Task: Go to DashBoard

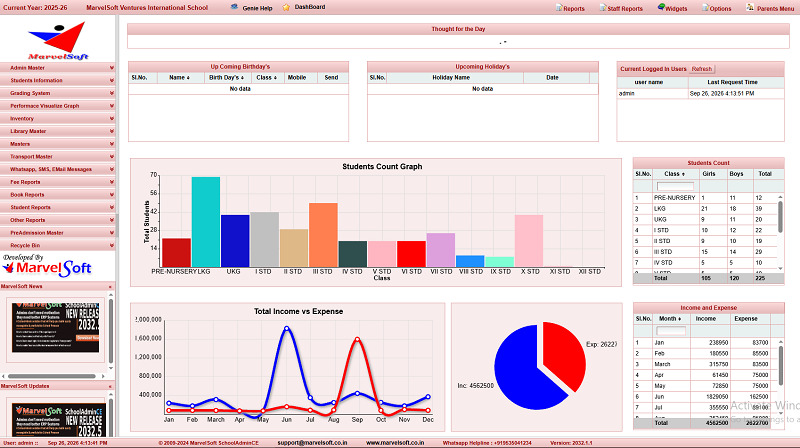Action: [x=310, y=7]
